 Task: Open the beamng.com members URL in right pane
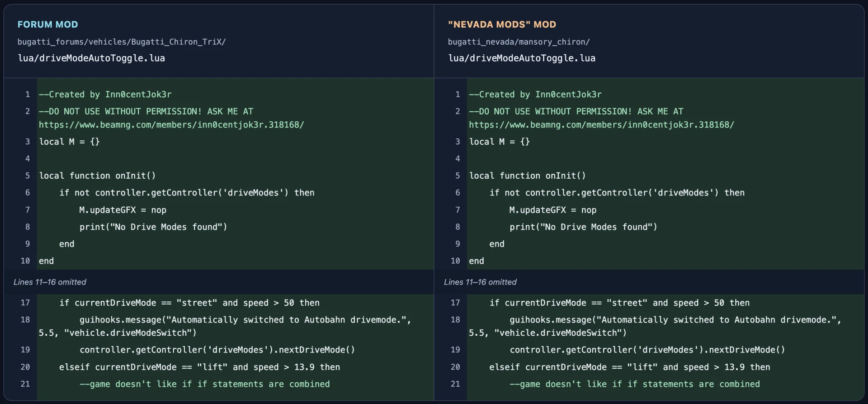(x=601, y=124)
